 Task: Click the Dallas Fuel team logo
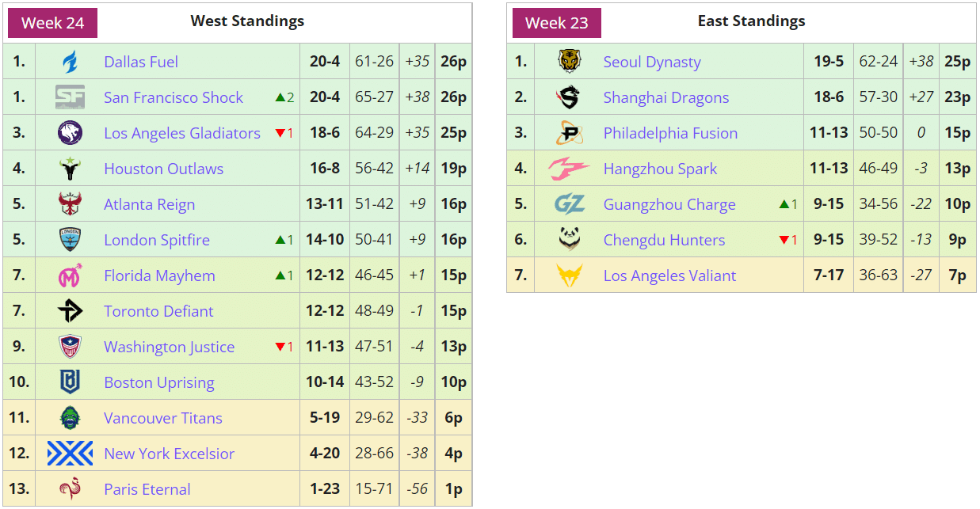tap(70, 62)
